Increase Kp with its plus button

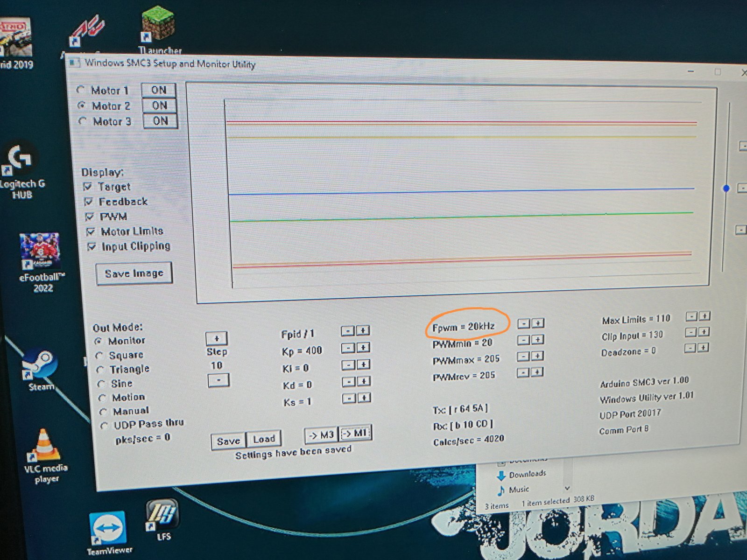[363, 348]
